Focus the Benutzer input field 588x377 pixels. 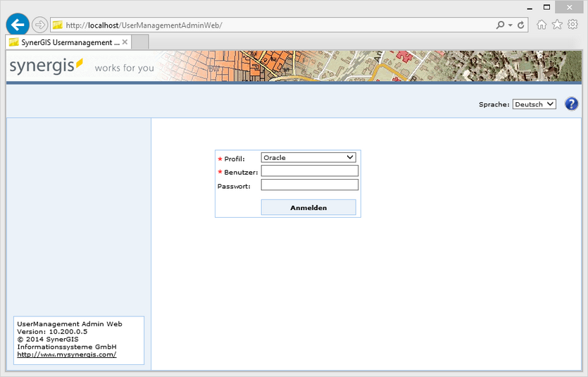(309, 171)
